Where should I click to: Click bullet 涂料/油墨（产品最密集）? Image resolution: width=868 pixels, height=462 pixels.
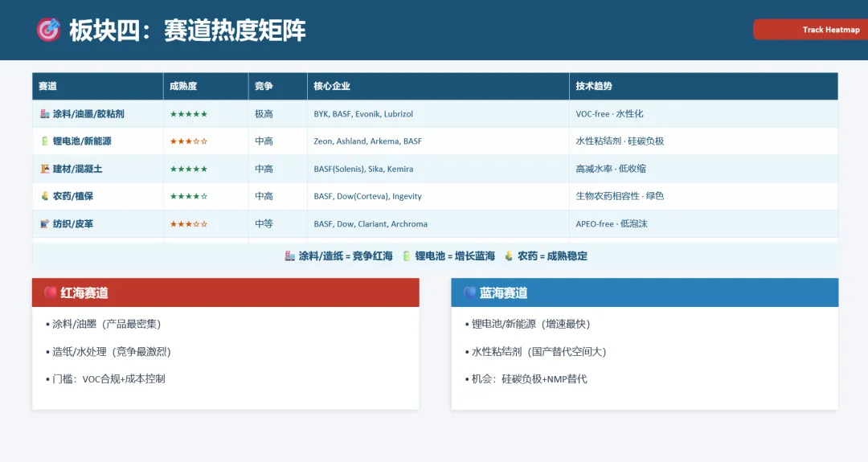coord(104,324)
